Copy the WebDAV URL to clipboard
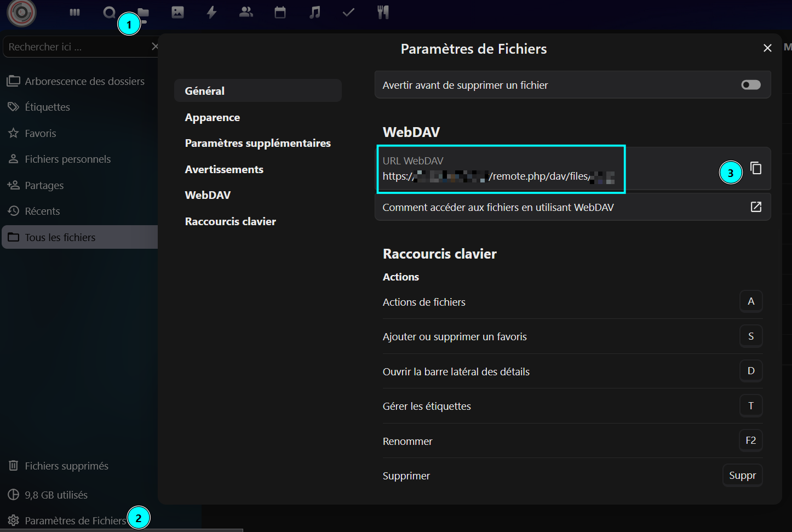The height and width of the screenshot is (532, 792). click(x=756, y=168)
